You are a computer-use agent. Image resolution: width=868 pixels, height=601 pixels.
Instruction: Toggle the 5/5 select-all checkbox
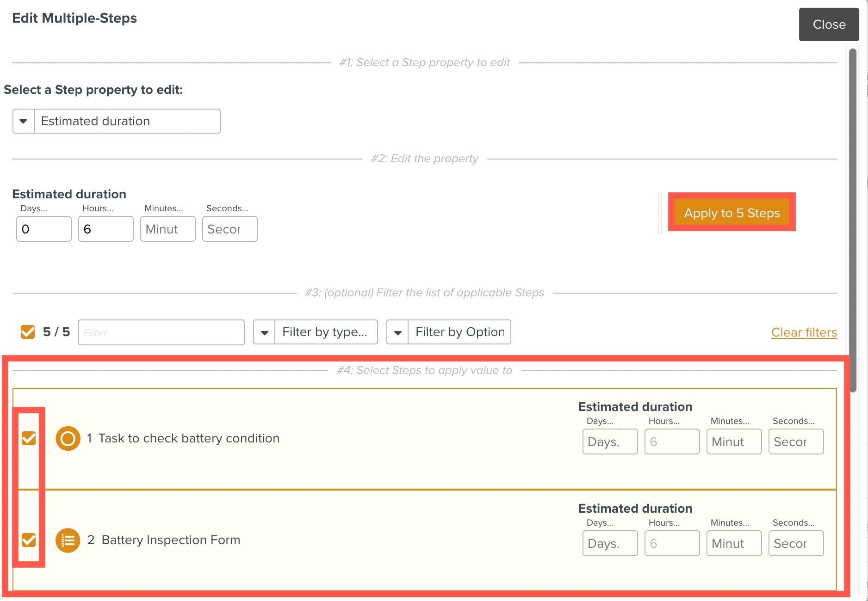[x=28, y=332]
